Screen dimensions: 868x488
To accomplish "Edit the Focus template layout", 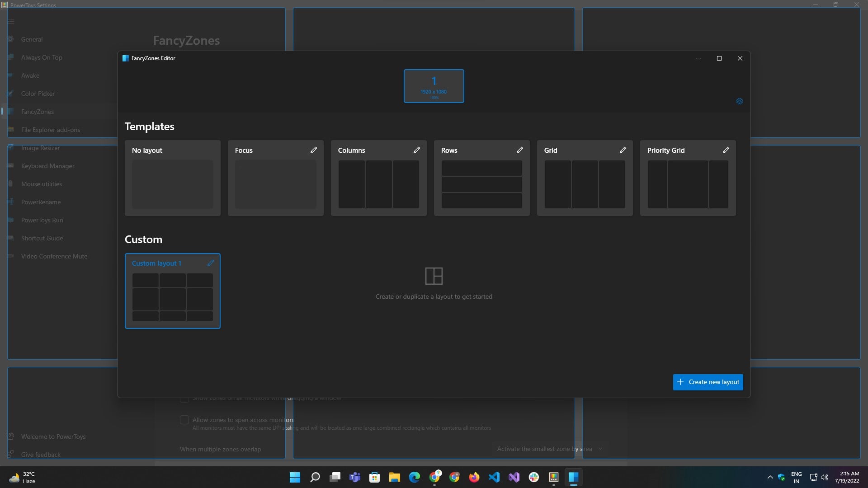I will click(314, 150).
